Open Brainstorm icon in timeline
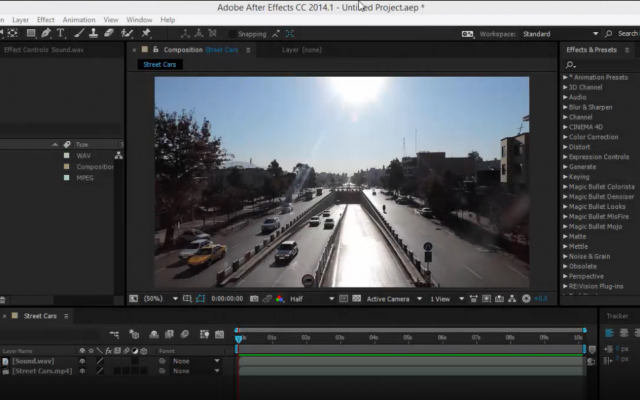640x400 pixels. click(x=204, y=335)
